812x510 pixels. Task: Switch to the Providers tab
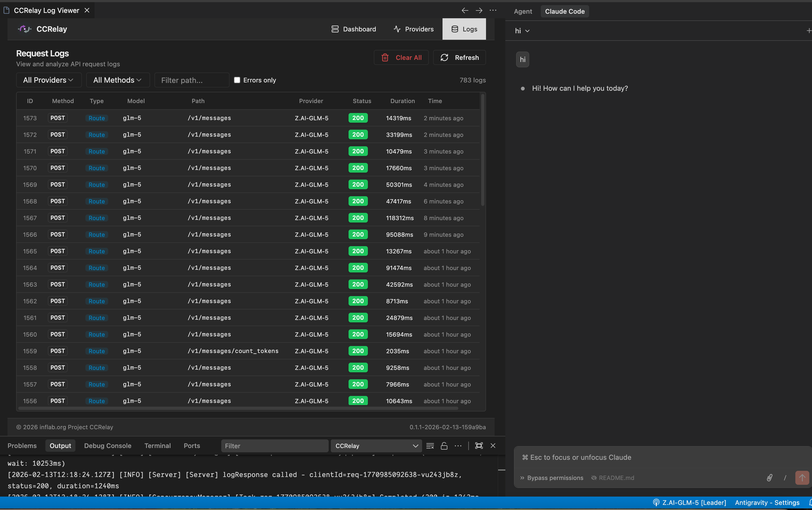(414, 29)
